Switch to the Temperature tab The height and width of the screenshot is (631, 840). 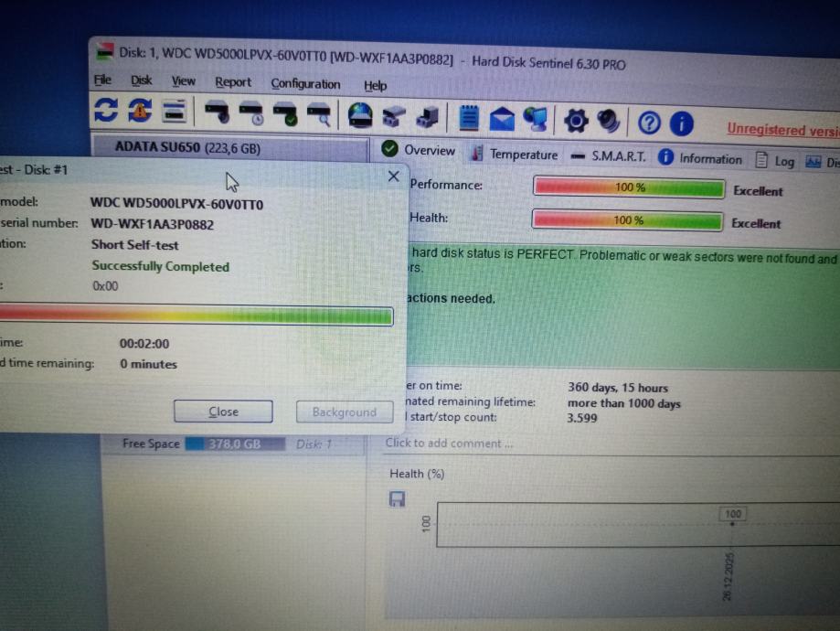click(x=515, y=155)
